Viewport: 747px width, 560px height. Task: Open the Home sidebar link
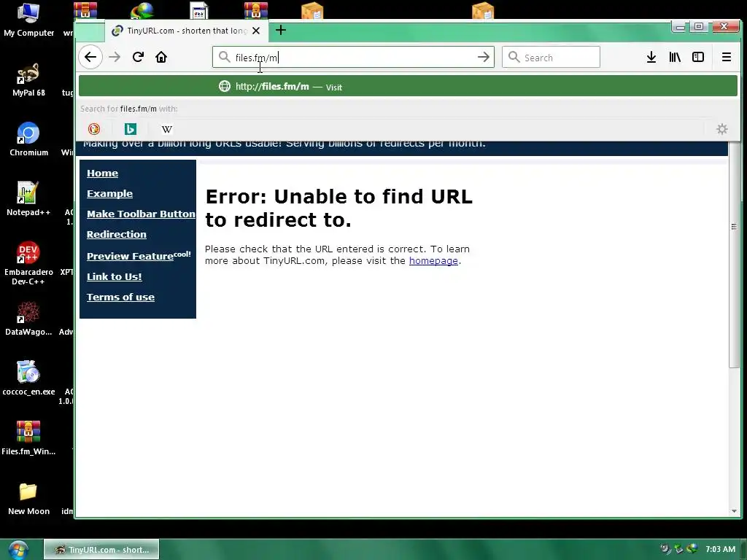[102, 174]
